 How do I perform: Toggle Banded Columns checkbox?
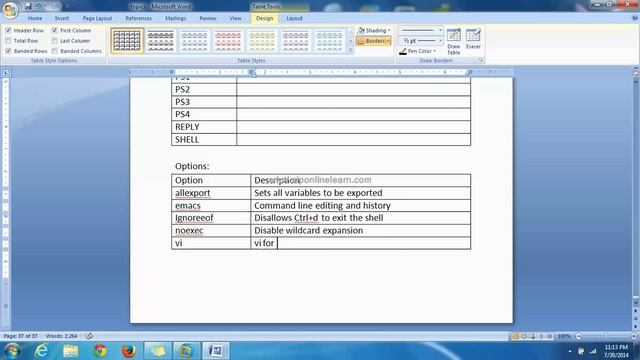click(55, 51)
